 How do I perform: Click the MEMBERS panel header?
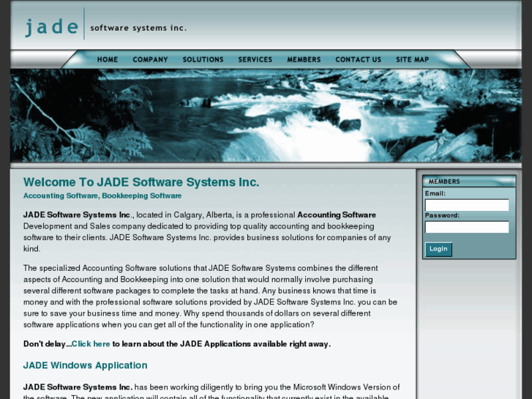coord(469,182)
